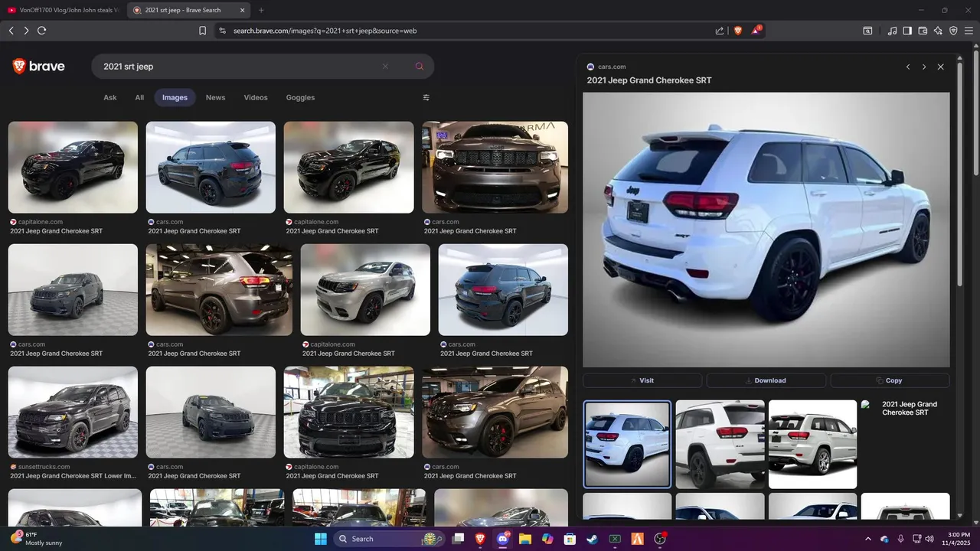The height and width of the screenshot is (551, 980).
Task: Open the large white Jeep preview image
Action: tap(766, 230)
